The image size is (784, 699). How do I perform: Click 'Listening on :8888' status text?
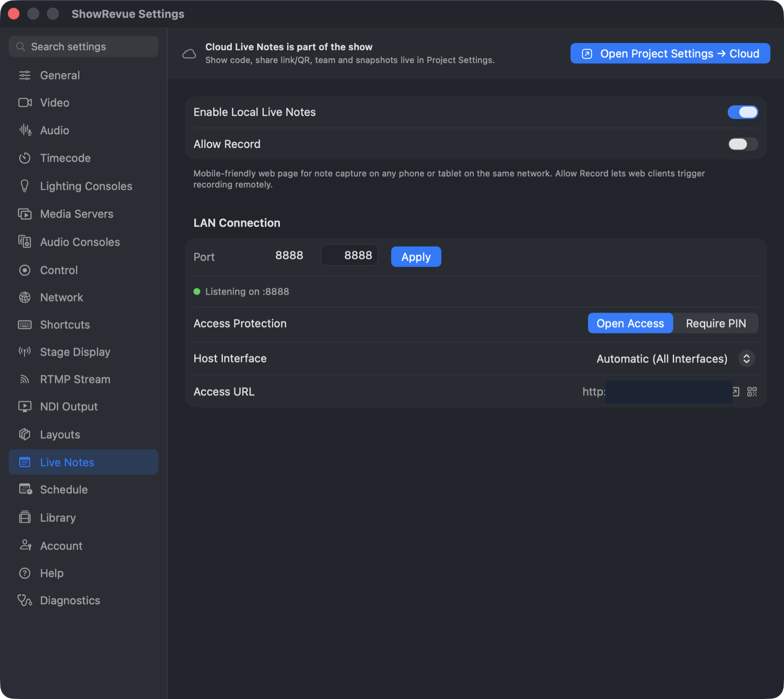pyautogui.click(x=247, y=292)
